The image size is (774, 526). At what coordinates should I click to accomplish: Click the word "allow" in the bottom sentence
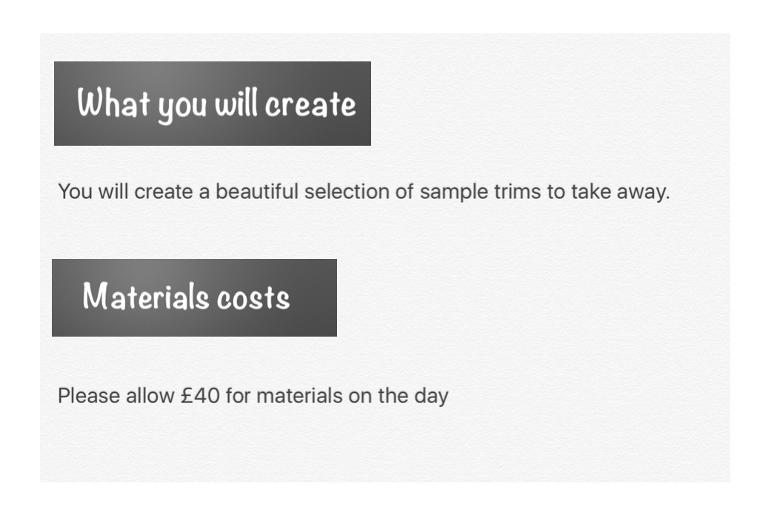150,396
